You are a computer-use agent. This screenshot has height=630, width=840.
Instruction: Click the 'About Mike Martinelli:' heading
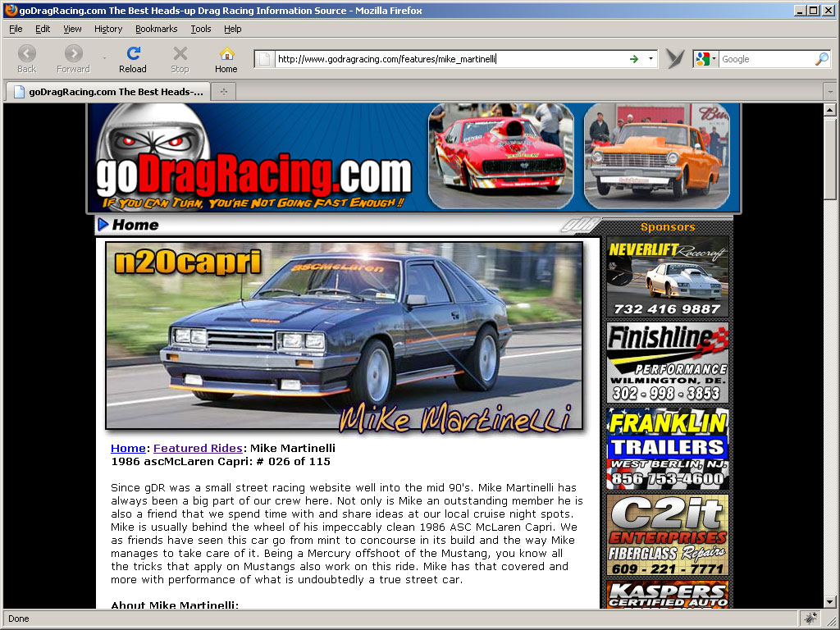point(175,605)
